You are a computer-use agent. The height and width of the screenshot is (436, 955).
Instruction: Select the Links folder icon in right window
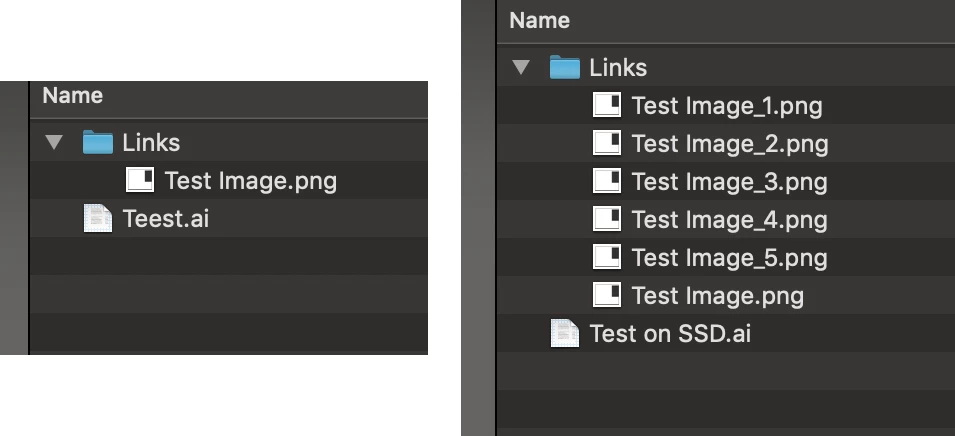click(565, 67)
